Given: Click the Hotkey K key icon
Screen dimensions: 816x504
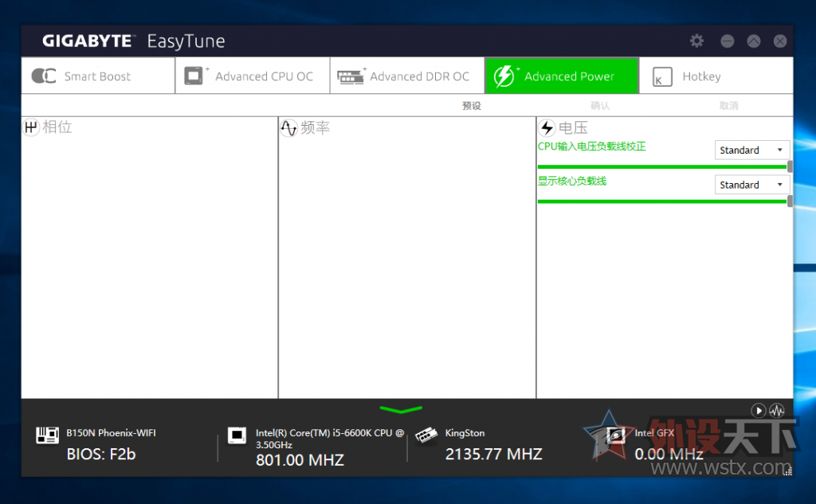Looking at the screenshot, I should (x=662, y=77).
